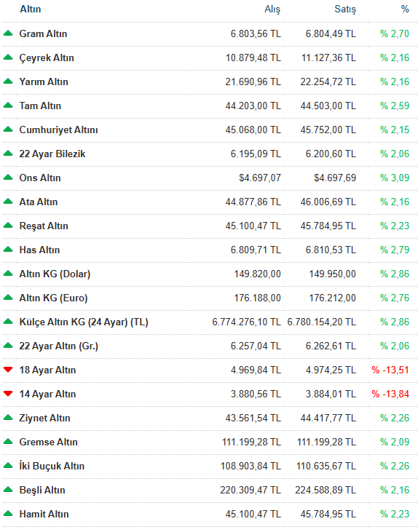Click the green arrow next to Hamit Altın
This screenshot has height=532, width=418.
(x=8, y=513)
